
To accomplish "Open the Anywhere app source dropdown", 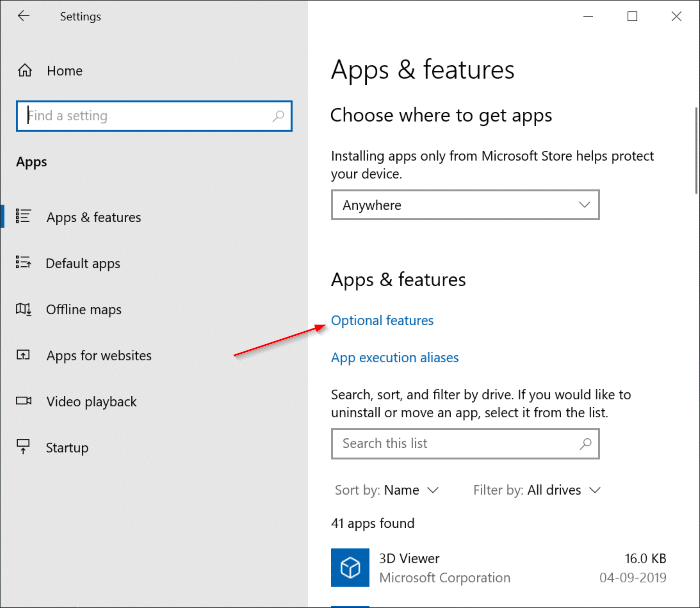I will (465, 205).
